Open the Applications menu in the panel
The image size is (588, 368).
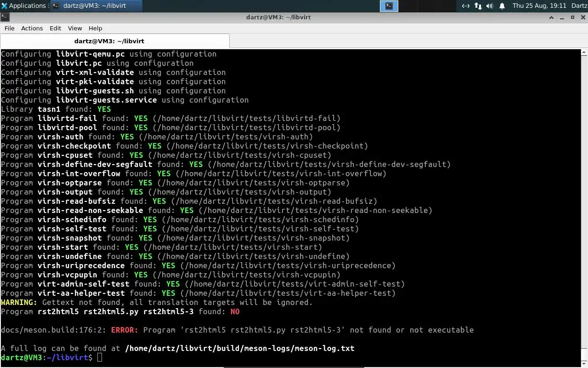[x=24, y=6]
